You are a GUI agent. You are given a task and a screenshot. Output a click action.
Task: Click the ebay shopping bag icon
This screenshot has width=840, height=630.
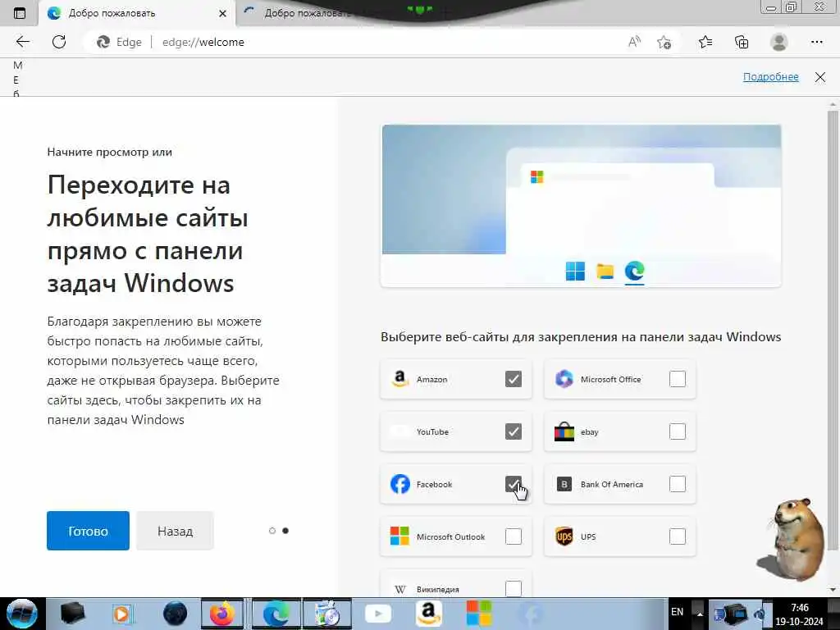pyautogui.click(x=564, y=431)
